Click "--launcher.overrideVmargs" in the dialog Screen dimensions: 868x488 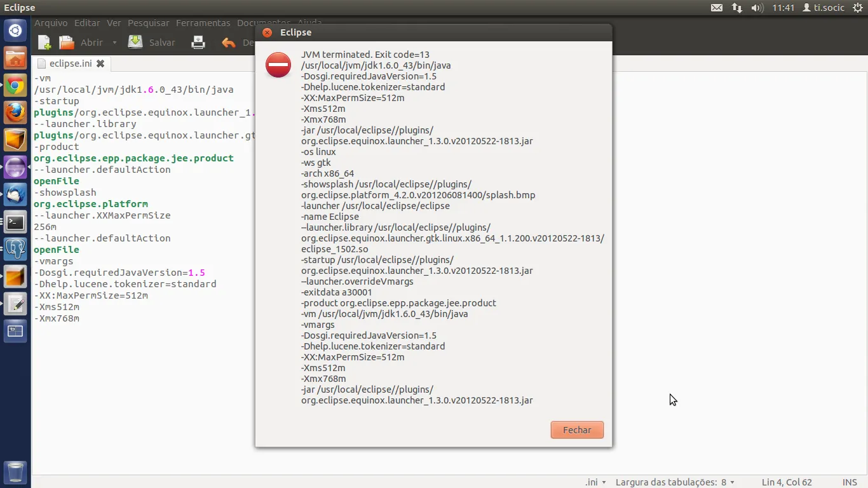pos(357,281)
